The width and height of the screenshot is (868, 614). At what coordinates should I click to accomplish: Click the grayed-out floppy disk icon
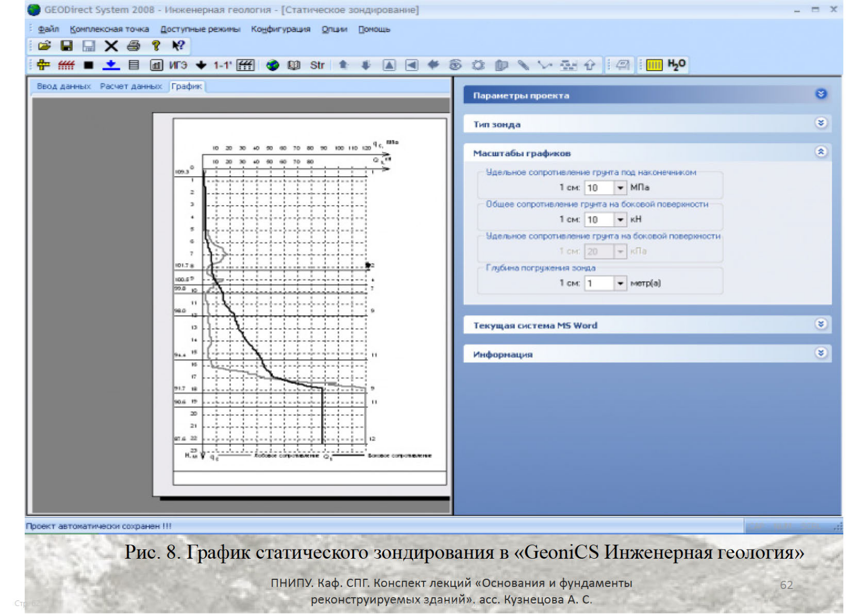[x=89, y=46]
